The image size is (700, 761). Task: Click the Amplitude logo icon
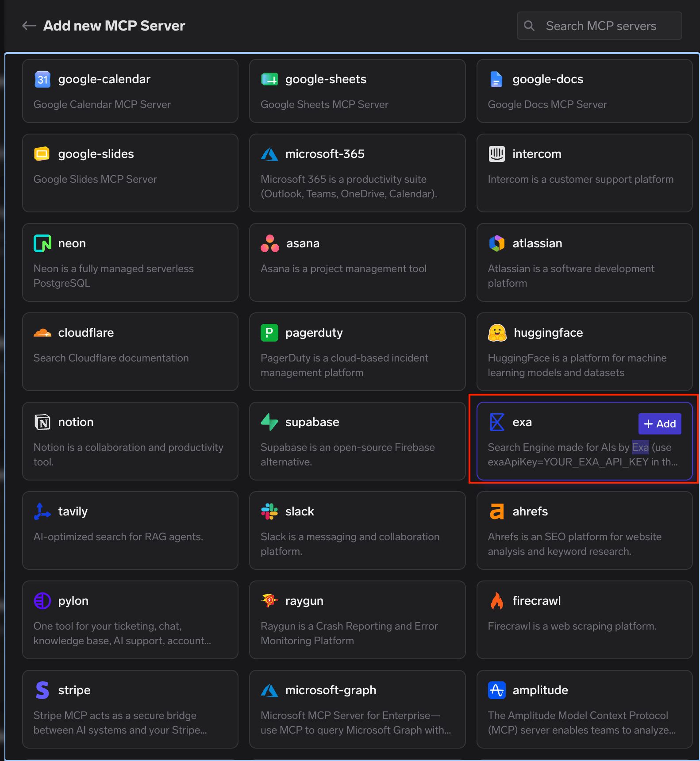[x=497, y=690]
